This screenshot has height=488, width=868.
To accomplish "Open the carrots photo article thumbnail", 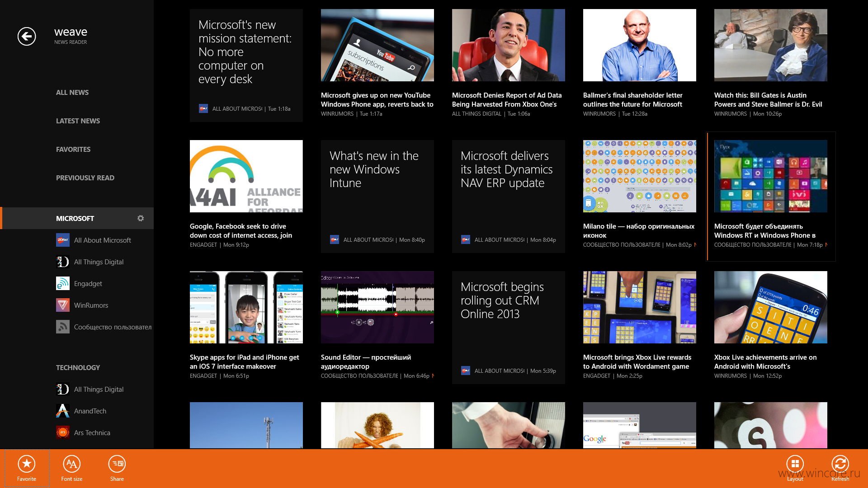I will [x=377, y=425].
